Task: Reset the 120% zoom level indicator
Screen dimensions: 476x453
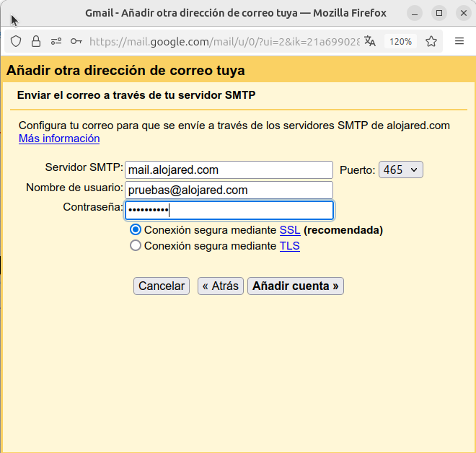Action: click(x=400, y=41)
